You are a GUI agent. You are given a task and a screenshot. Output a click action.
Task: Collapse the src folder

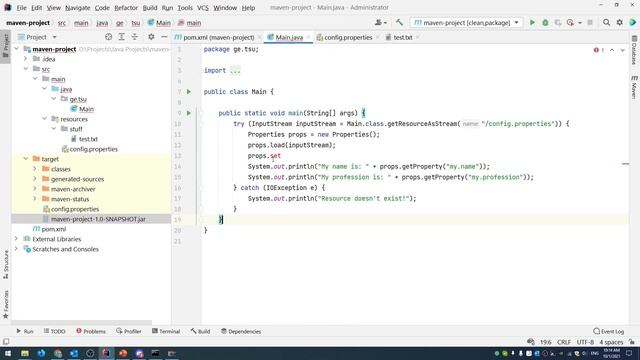pos(26,69)
